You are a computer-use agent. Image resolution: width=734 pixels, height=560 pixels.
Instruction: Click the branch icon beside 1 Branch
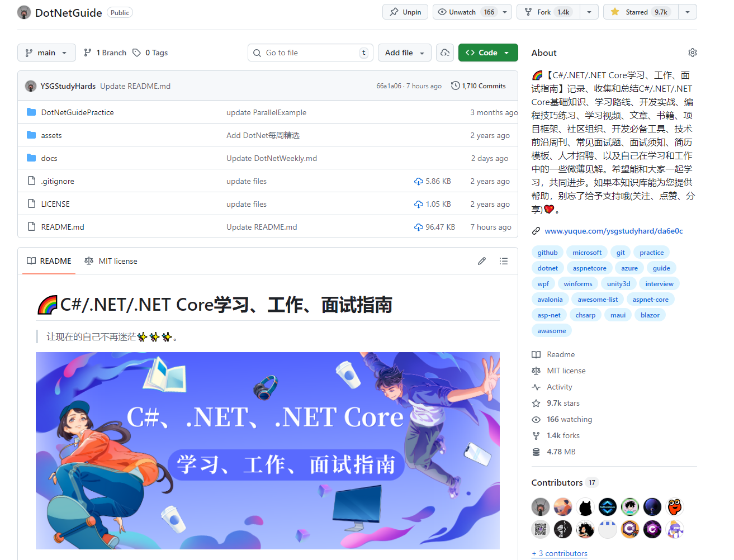(88, 53)
